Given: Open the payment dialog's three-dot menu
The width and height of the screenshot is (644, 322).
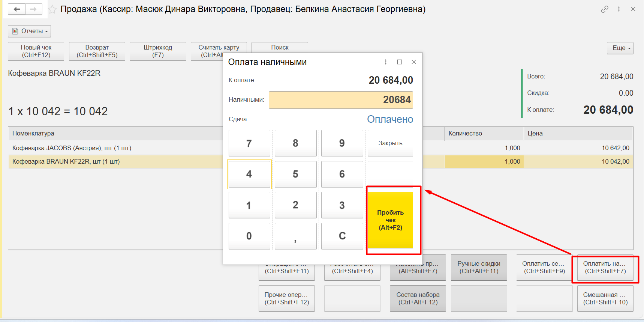Looking at the screenshot, I should click(386, 62).
